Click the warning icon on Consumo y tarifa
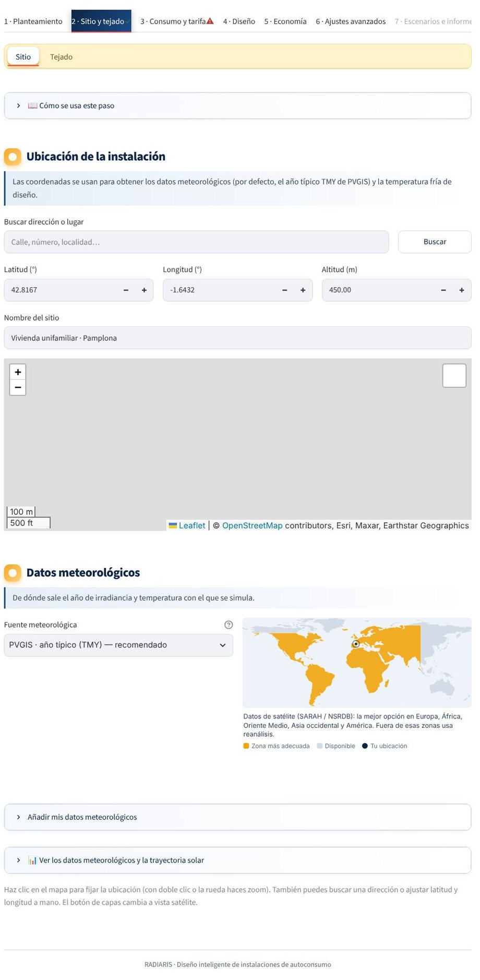480x980 pixels. point(210,21)
